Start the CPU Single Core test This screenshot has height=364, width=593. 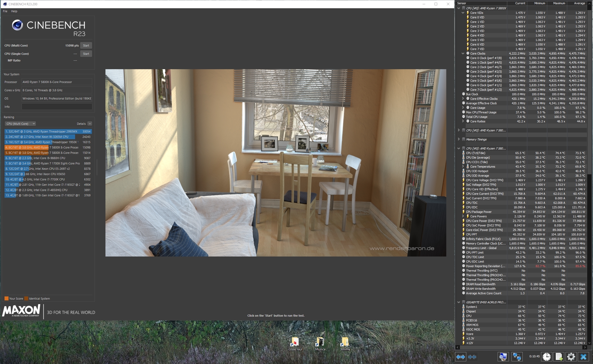click(x=86, y=54)
